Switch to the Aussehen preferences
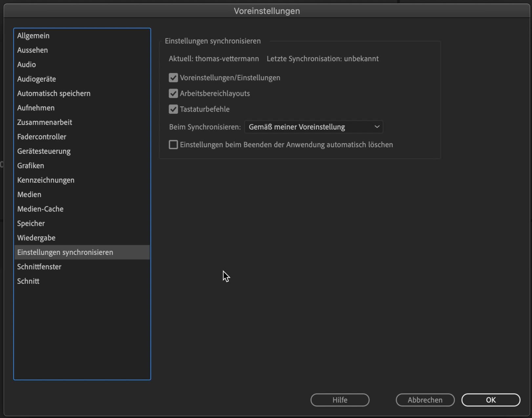This screenshot has height=418, width=532. (x=32, y=50)
